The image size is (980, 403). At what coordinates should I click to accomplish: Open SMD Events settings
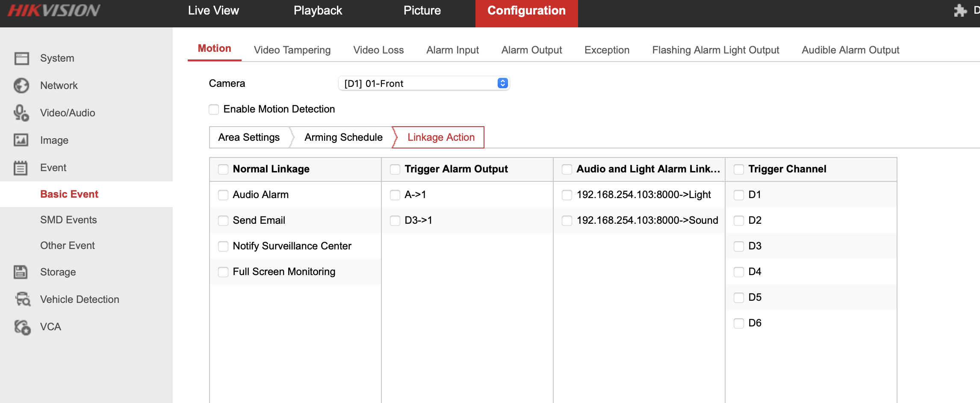pyautogui.click(x=69, y=219)
